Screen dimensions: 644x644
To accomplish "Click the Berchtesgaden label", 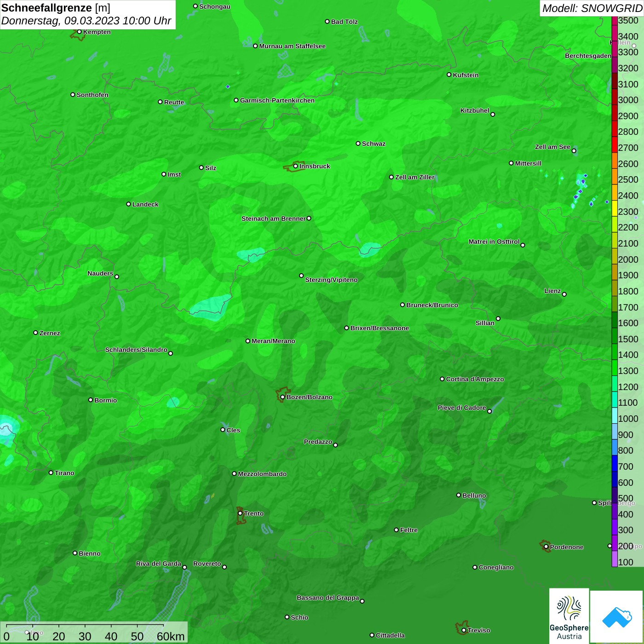I will click(588, 56).
